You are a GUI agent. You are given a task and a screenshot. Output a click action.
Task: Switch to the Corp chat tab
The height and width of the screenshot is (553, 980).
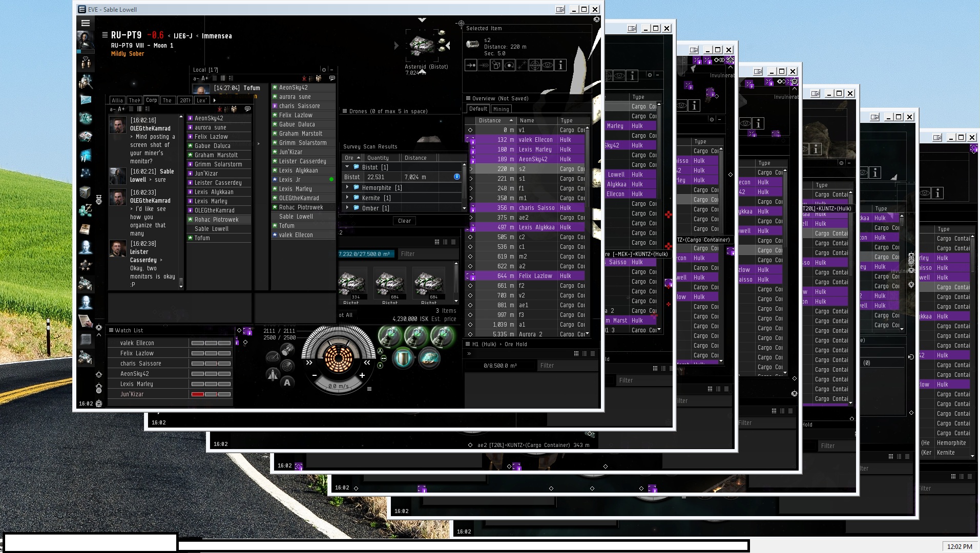pyautogui.click(x=151, y=100)
